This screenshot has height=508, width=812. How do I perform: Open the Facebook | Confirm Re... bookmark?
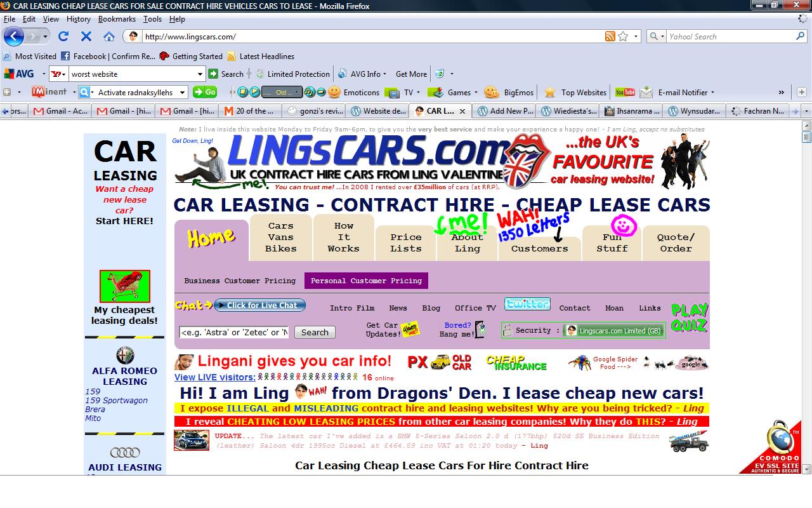tap(108, 56)
